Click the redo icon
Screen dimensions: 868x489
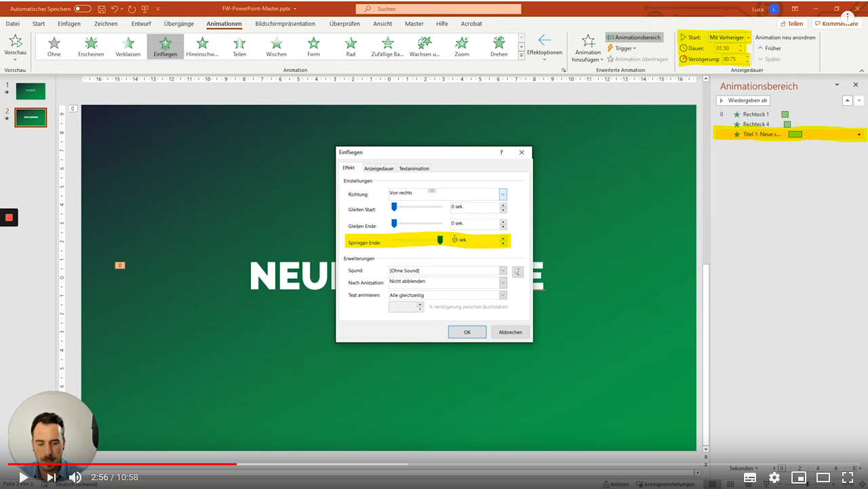pos(132,9)
